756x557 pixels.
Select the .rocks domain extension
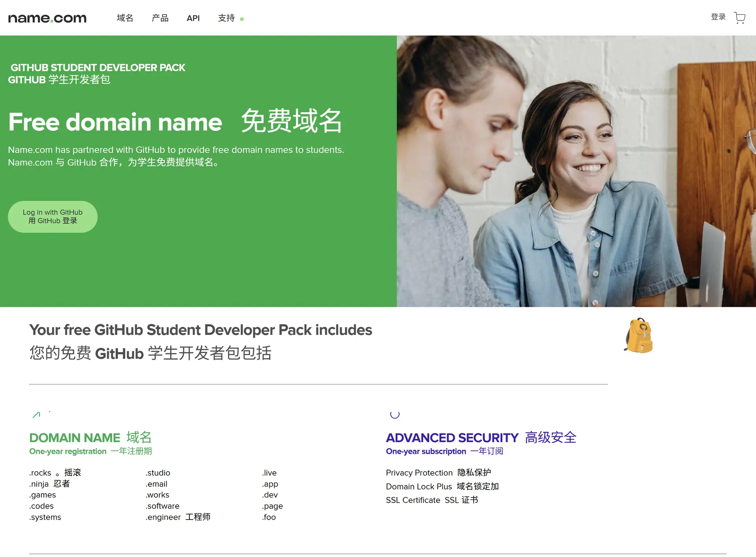(x=40, y=473)
